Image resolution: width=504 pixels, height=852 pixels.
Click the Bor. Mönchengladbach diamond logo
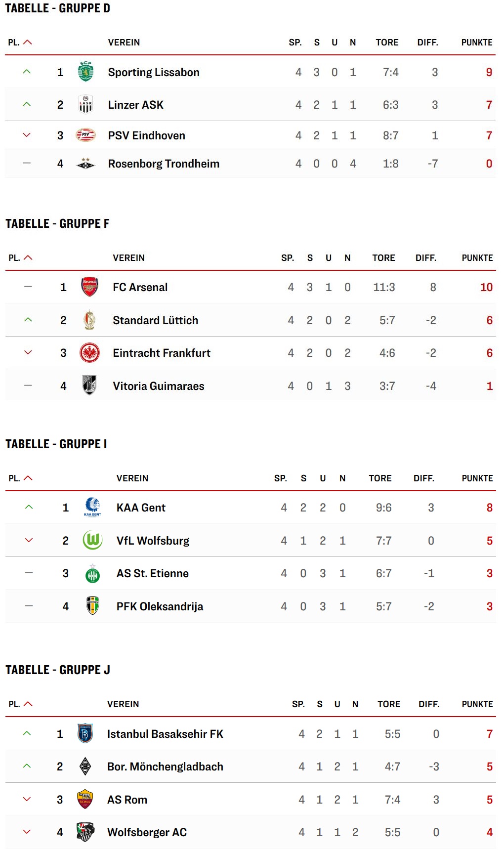pyautogui.click(x=85, y=766)
